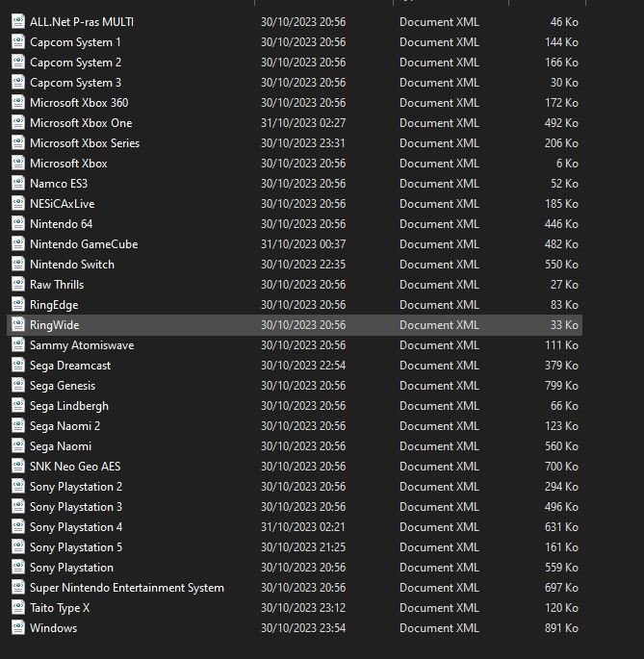Click the 697 Ko size of Super Nintendo

pyautogui.click(x=561, y=588)
